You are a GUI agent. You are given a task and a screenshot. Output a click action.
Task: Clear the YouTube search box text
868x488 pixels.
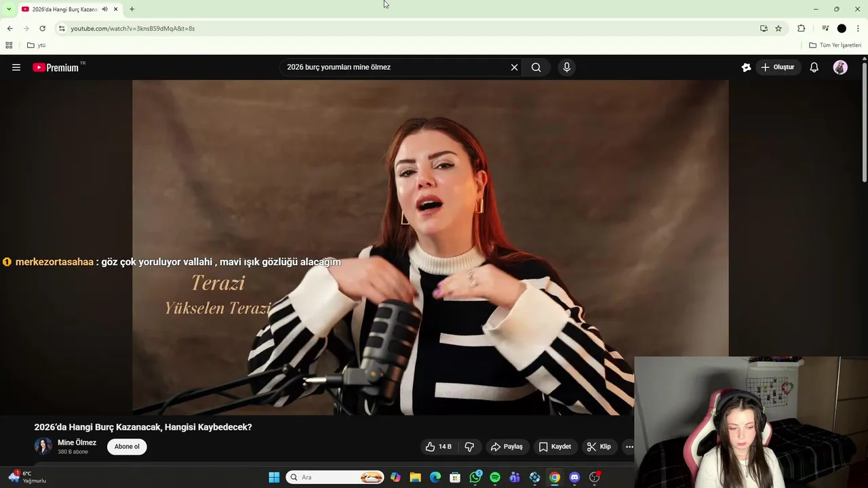click(x=514, y=67)
